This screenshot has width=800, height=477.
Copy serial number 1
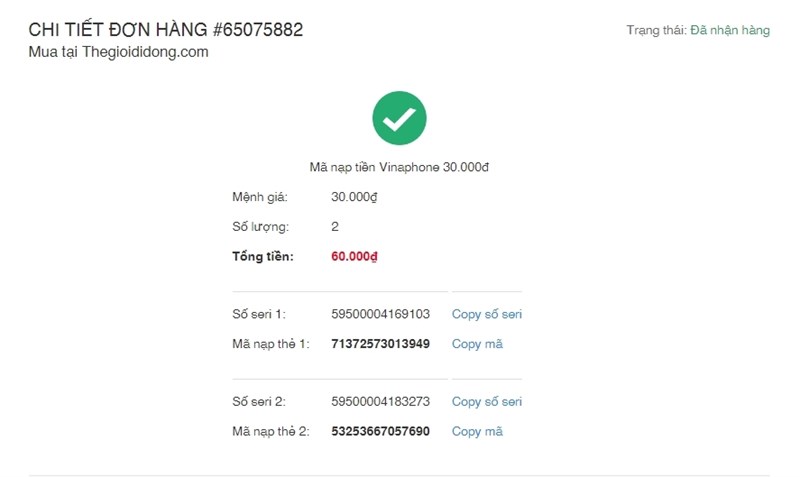(486, 314)
